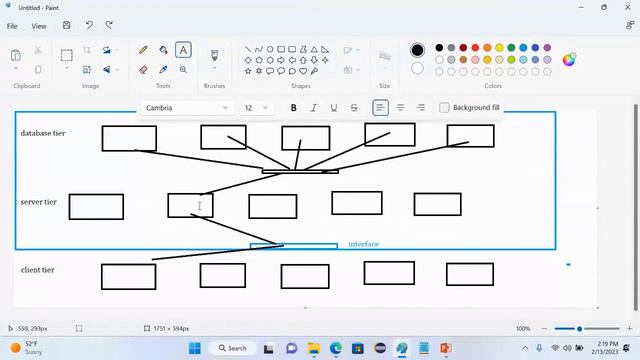The width and height of the screenshot is (640, 360).
Task: Click the Cut scissors icon
Action: 38,50
